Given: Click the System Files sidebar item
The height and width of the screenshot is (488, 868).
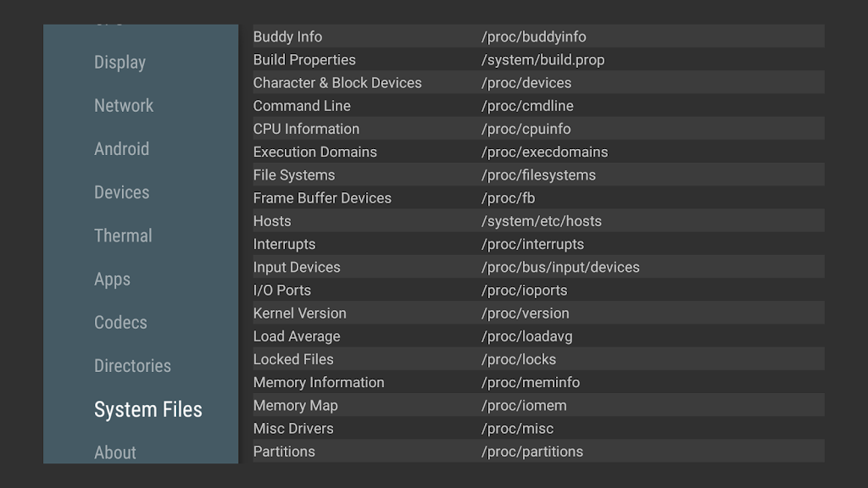Looking at the screenshot, I should point(147,410).
